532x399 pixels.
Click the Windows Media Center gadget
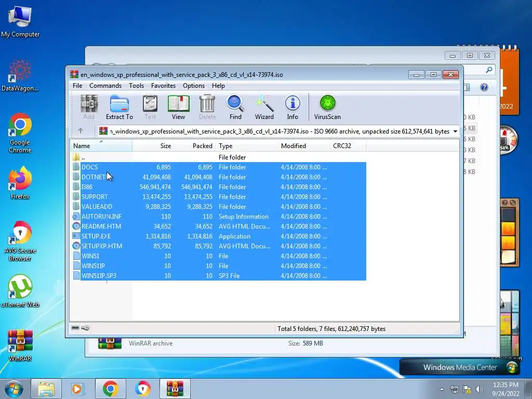click(459, 367)
